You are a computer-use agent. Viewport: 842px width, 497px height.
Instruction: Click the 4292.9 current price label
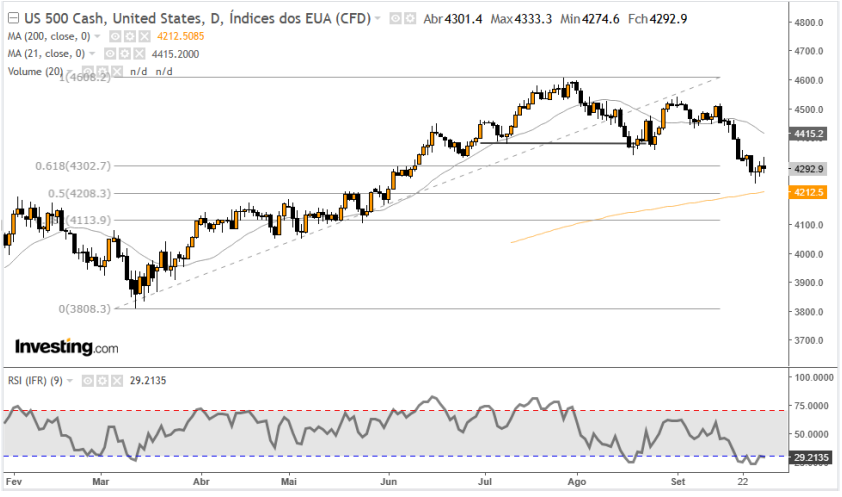coord(807,168)
